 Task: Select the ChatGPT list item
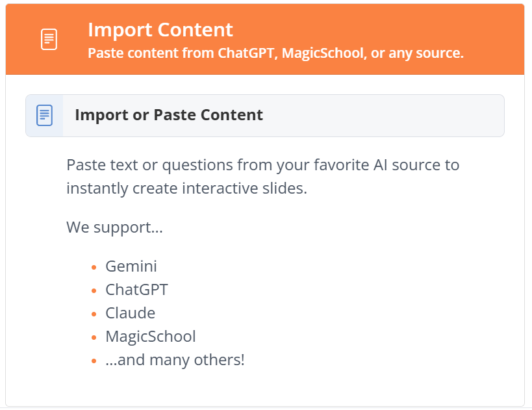136,290
